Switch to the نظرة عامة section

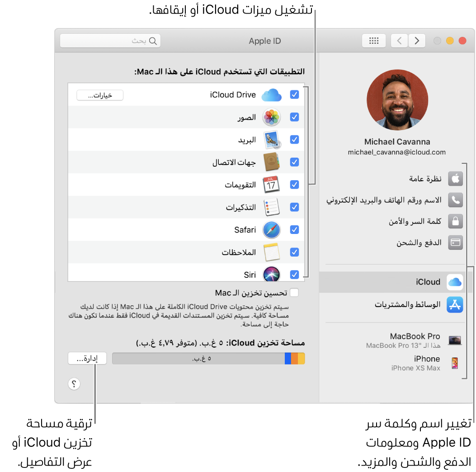pyautogui.click(x=425, y=178)
